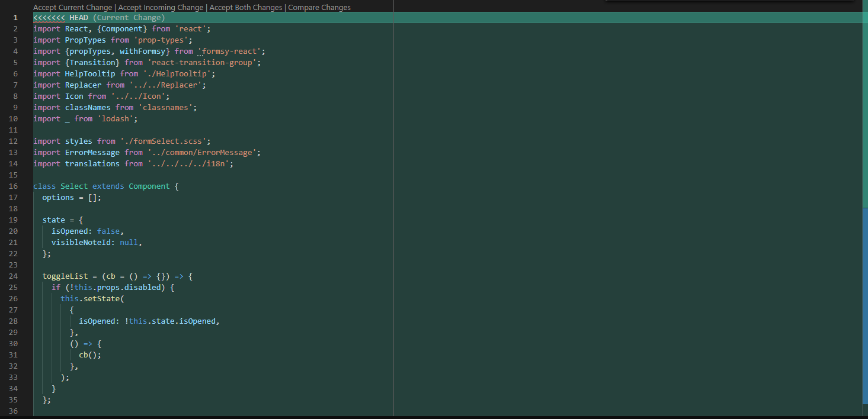Click the '../../../../i18n' import path
This screenshot has width=868, height=419.
(x=188, y=164)
